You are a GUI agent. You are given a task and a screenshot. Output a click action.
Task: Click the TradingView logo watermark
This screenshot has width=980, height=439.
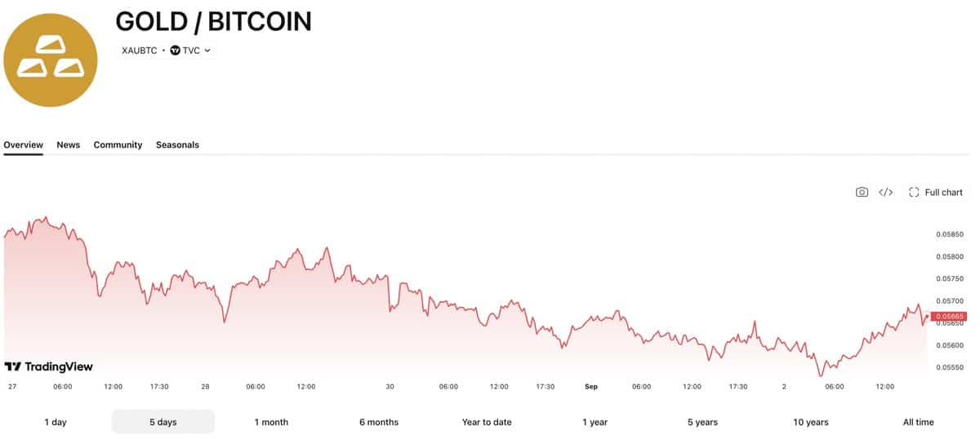click(49, 367)
